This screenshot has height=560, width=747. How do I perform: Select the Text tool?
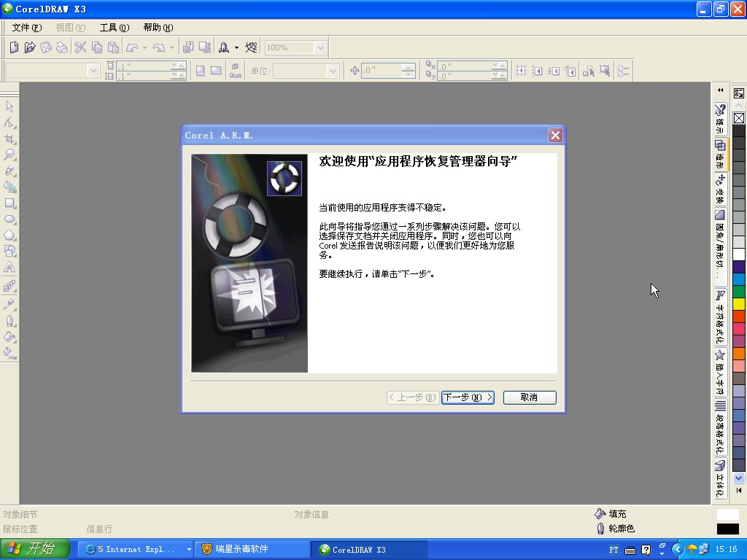9,268
